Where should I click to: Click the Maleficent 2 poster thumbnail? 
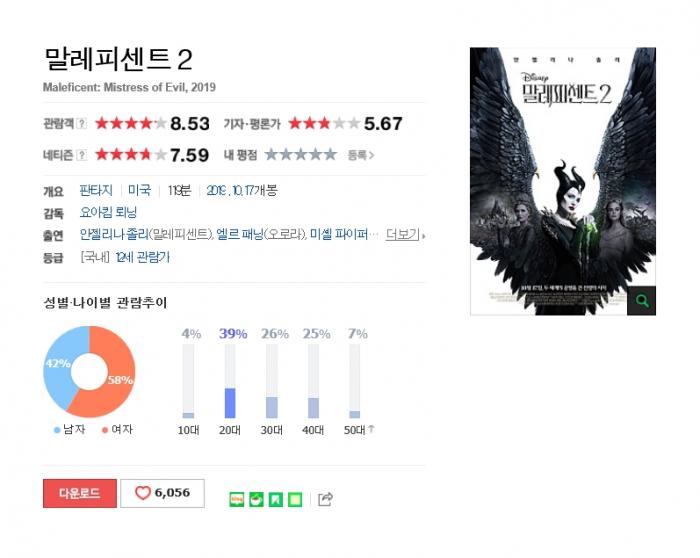[562, 181]
